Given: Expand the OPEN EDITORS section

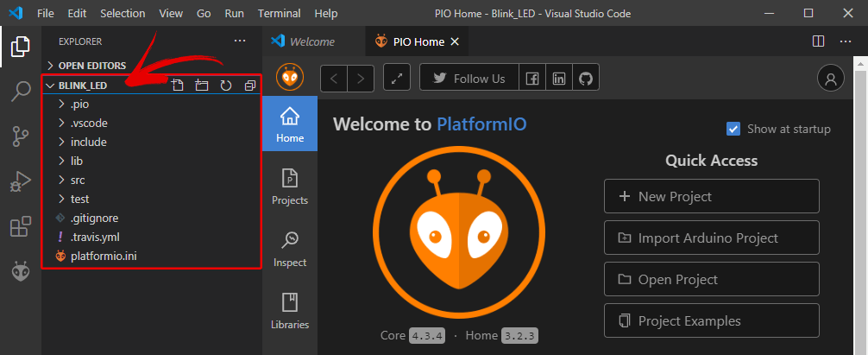Looking at the screenshot, I should click(x=91, y=66).
